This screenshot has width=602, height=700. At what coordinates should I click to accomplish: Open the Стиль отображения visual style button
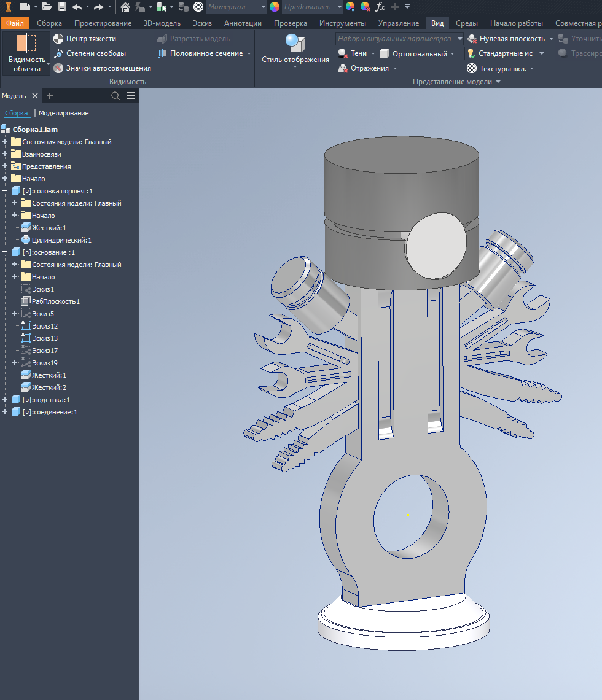(295, 51)
